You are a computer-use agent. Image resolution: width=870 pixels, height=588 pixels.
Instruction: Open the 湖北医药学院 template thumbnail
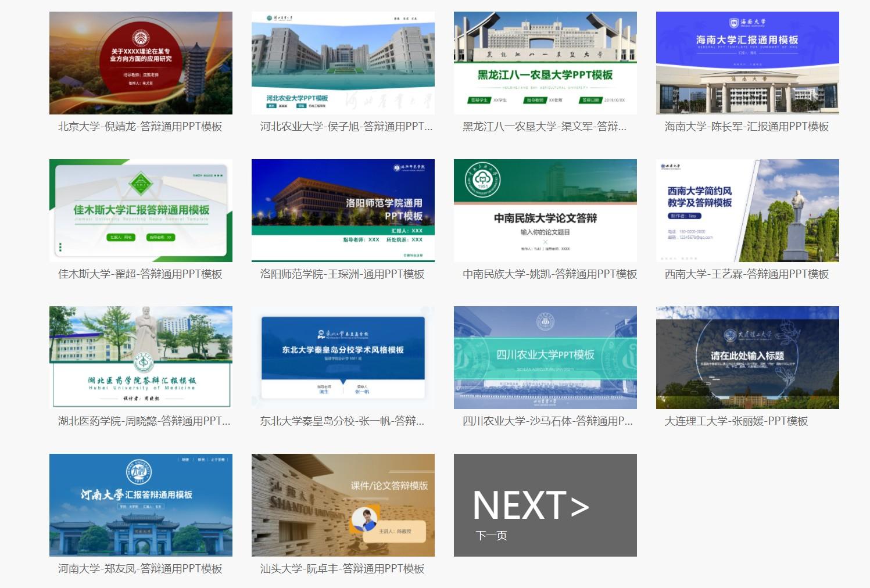coord(141,357)
